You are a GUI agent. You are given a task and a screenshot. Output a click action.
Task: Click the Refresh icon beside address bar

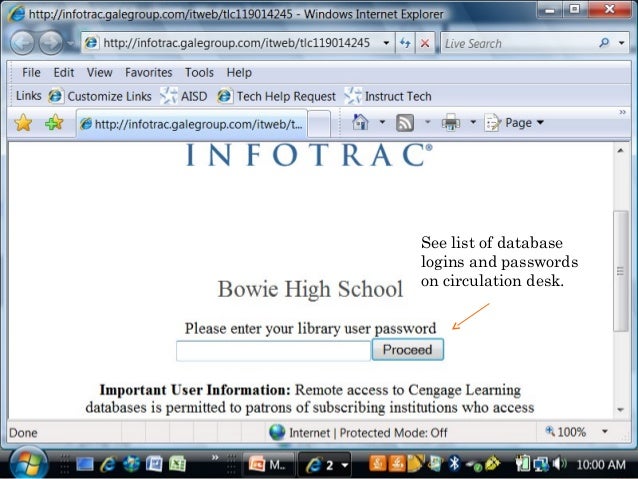[x=405, y=43]
